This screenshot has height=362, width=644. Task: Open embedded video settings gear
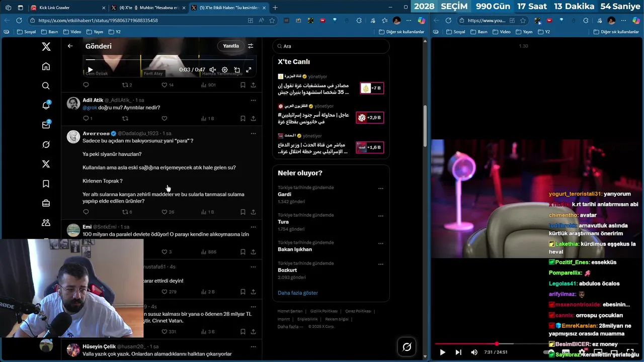coord(225,70)
